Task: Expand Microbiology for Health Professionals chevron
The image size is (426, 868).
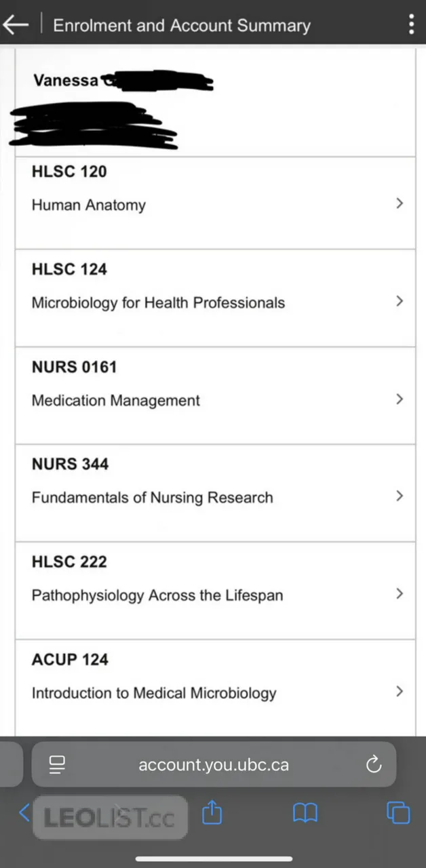Action: pos(400,300)
